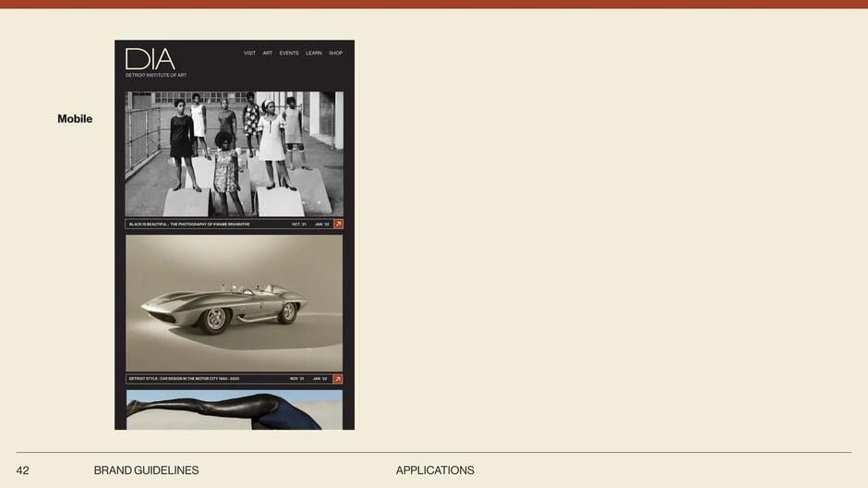Open the partially visible leather boot image
The width and height of the screenshot is (868, 488).
235,409
